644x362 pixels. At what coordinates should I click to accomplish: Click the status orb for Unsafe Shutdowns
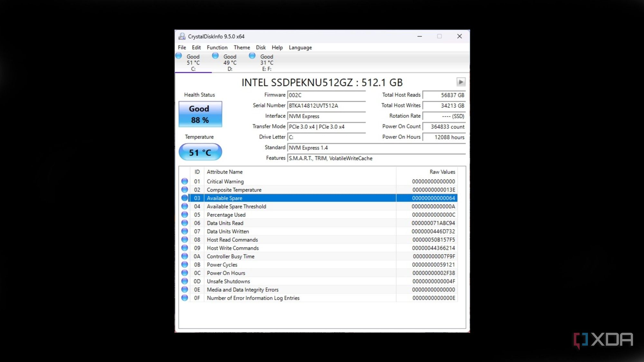(185, 281)
